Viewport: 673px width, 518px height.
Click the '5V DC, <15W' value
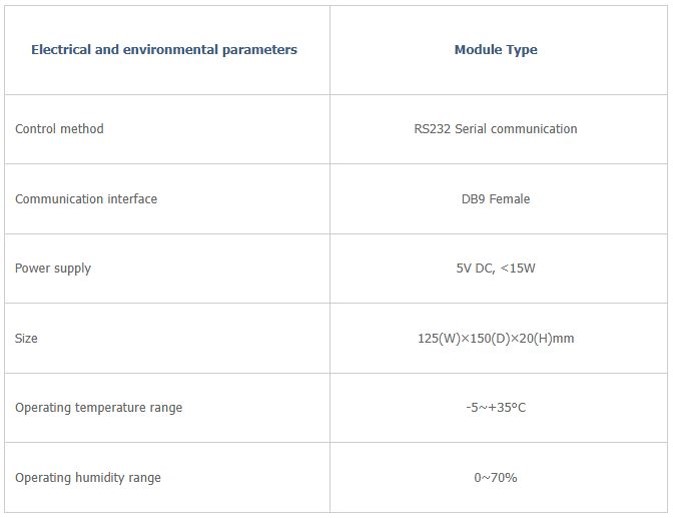(x=495, y=268)
